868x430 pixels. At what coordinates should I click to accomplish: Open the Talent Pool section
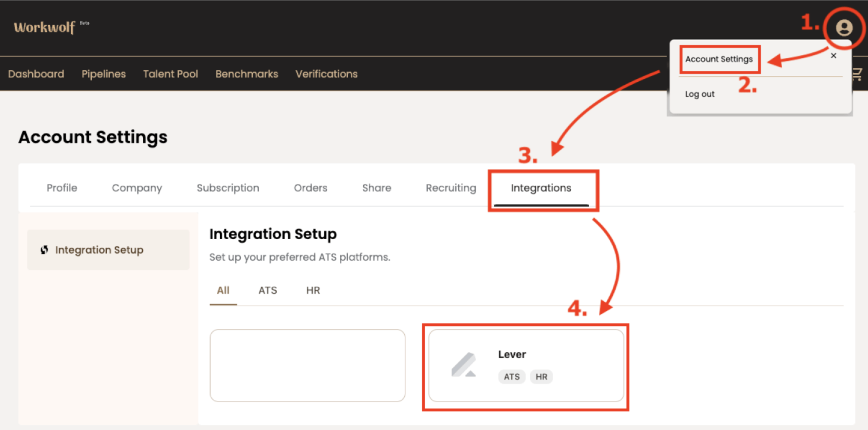pyautogui.click(x=171, y=74)
